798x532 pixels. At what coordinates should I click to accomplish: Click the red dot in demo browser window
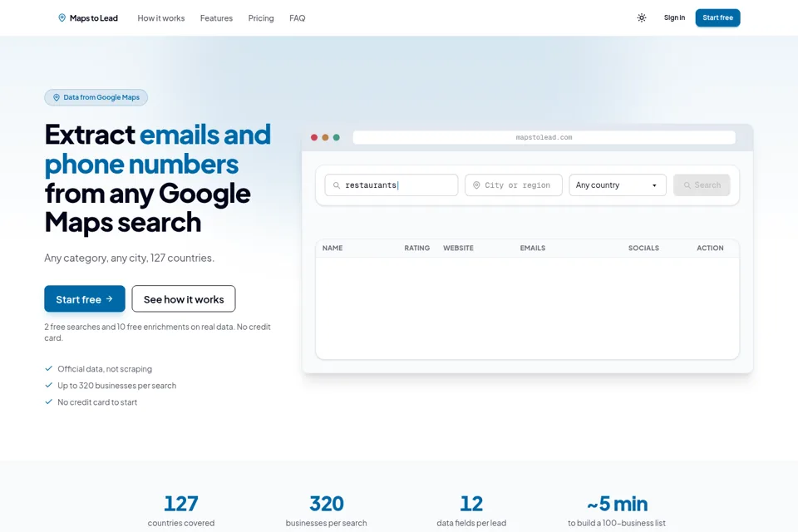coord(314,137)
